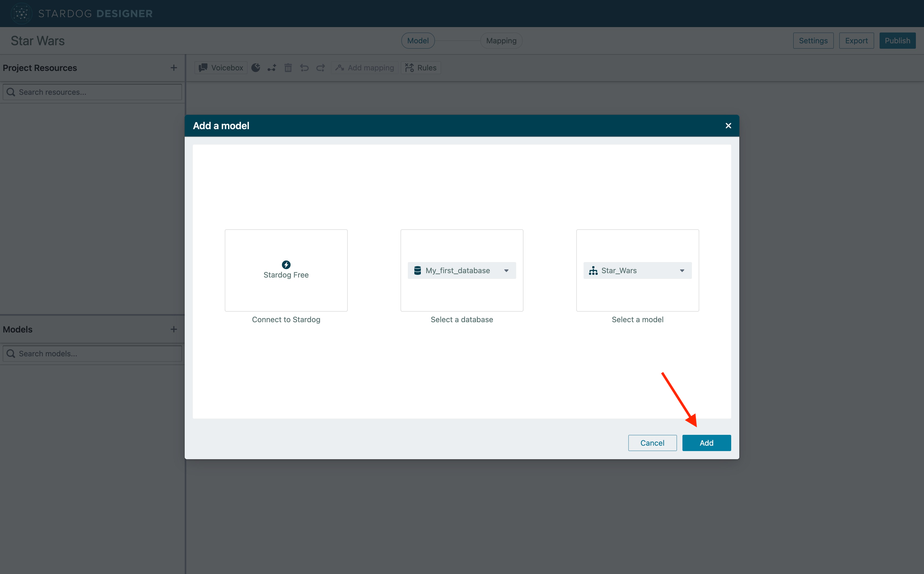This screenshot has width=924, height=574.
Task: Click the trash delete icon in toolbar
Action: [288, 68]
